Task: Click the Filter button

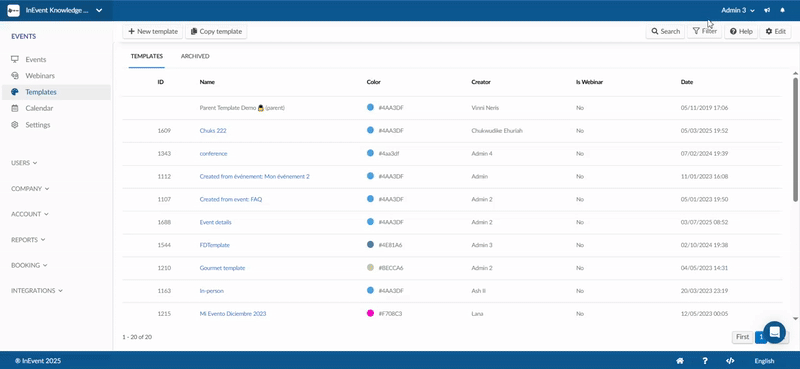Action: (705, 31)
